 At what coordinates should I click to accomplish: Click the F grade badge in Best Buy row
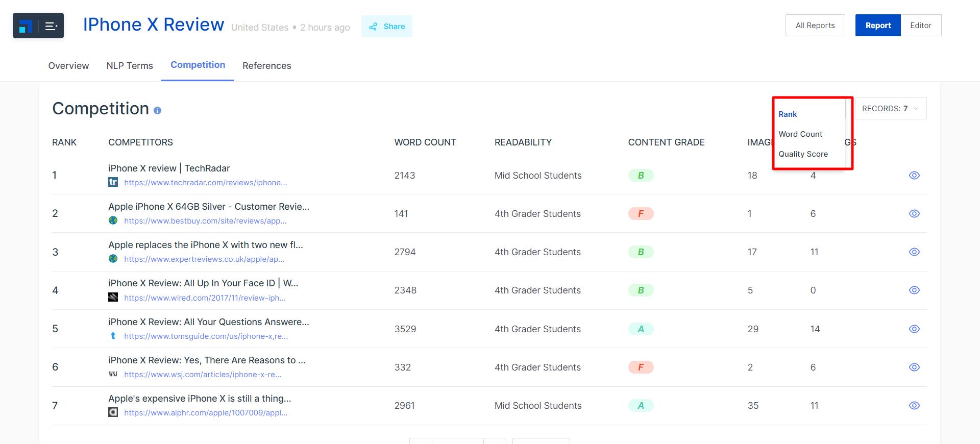pyautogui.click(x=641, y=213)
